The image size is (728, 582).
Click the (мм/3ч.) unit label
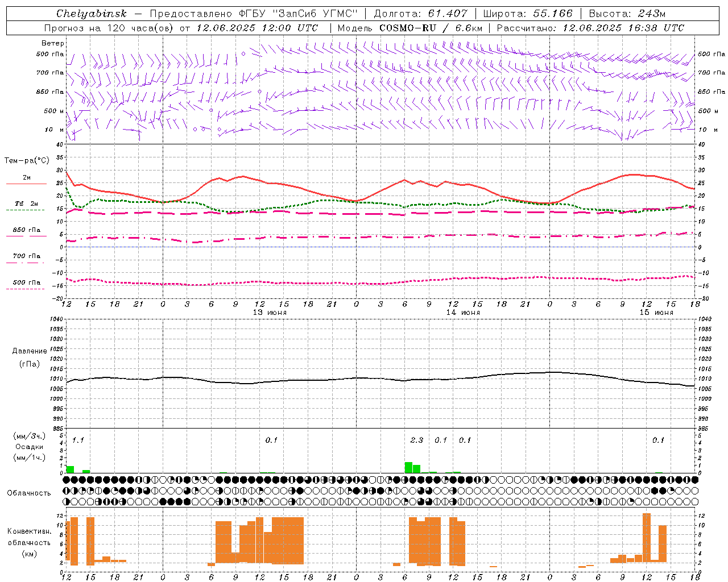[x=30, y=436]
